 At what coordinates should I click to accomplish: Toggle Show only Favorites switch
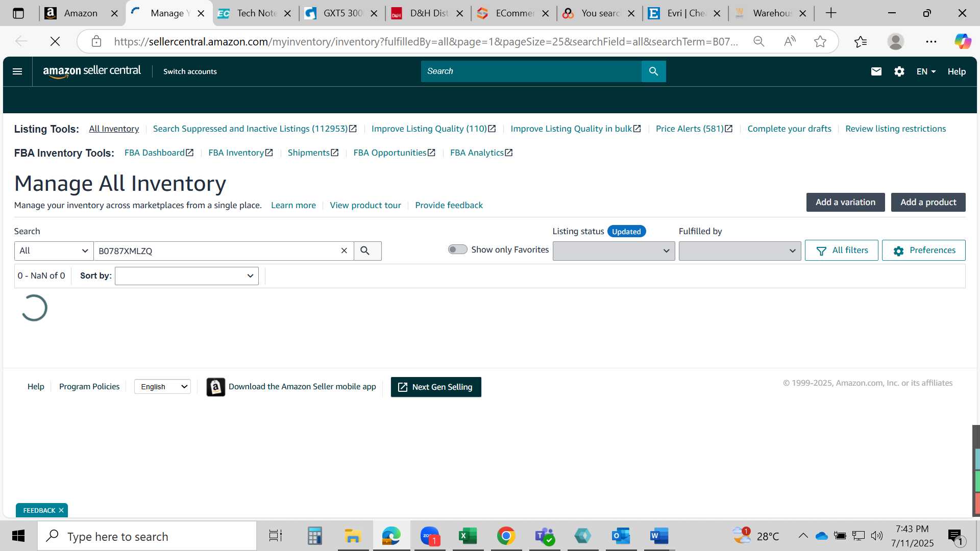[x=457, y=249]
